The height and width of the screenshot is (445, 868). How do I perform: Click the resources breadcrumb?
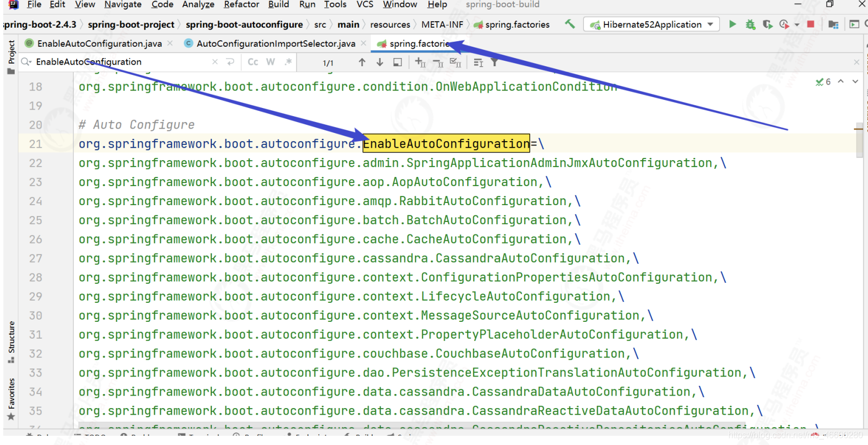pos(390,24)
